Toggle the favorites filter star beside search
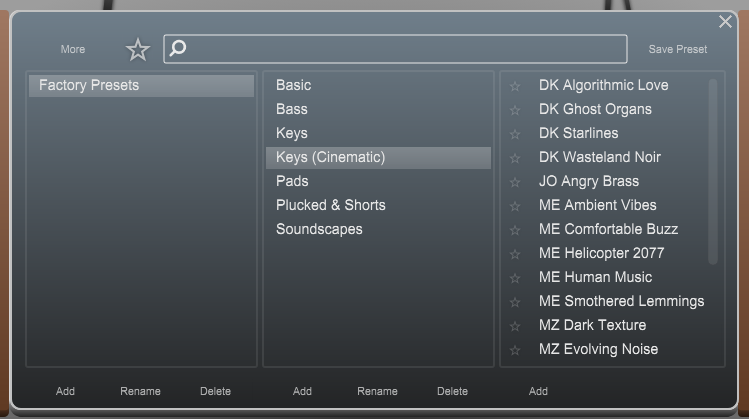749x419 pixels. (138, 49)
